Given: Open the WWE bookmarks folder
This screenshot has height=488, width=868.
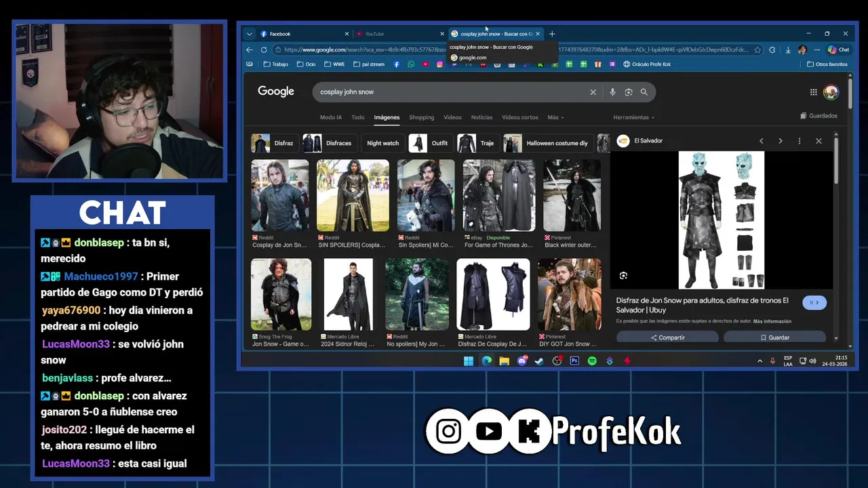Looking at the screenshot, I should 334,64.
